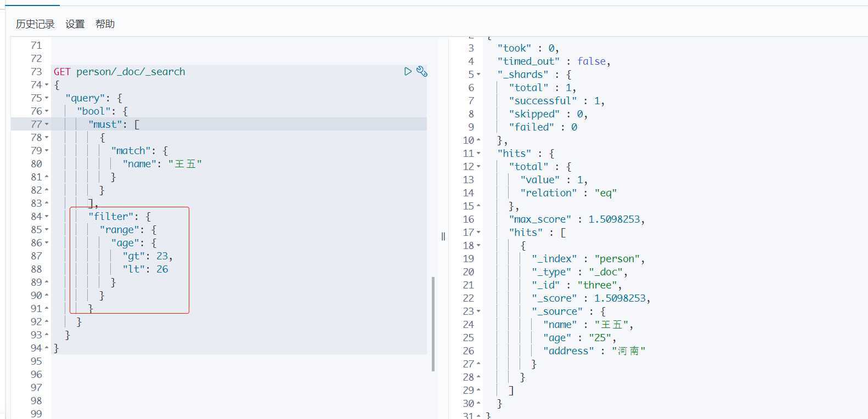Collapse "total" object at response line 12
Image resolution: width=868 pixels, height=419 pixels.
[478, 167]
